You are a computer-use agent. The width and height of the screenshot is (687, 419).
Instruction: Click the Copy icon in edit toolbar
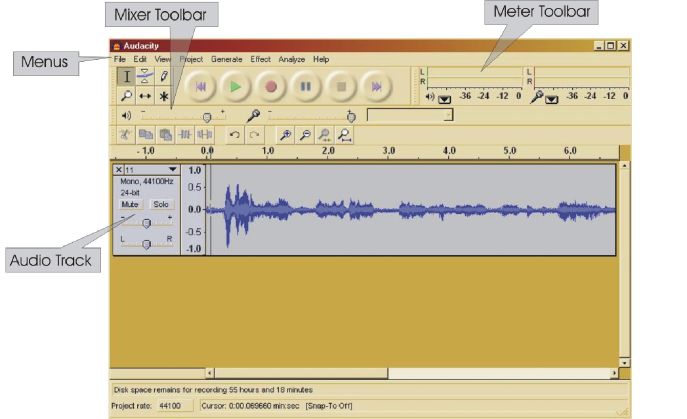tap(145, 135)
